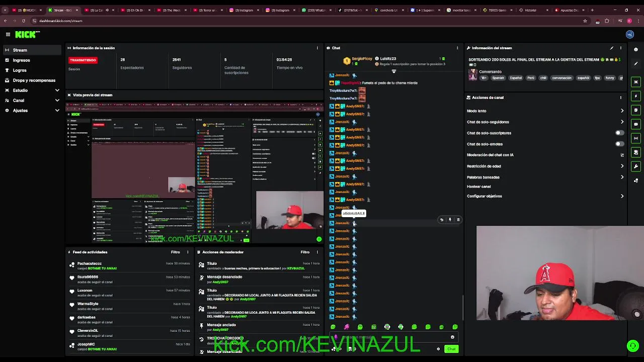Screen dimensions: 644x362
Task: Open the hamburger menu beside the Kick logo
Action: pos(8,34)
